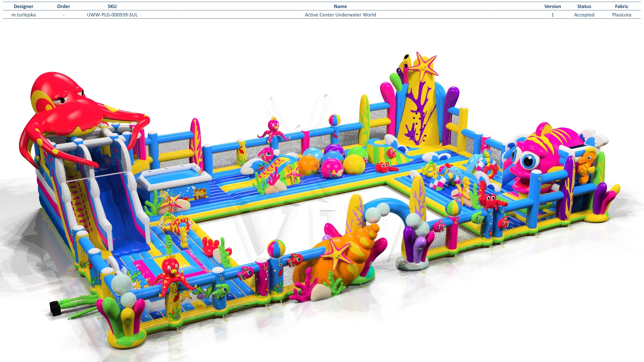Click the dash in the Order cell

click(63, 15)
